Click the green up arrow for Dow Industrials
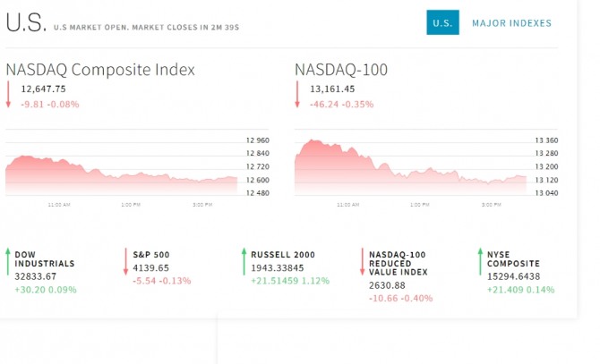 point(8,263)
